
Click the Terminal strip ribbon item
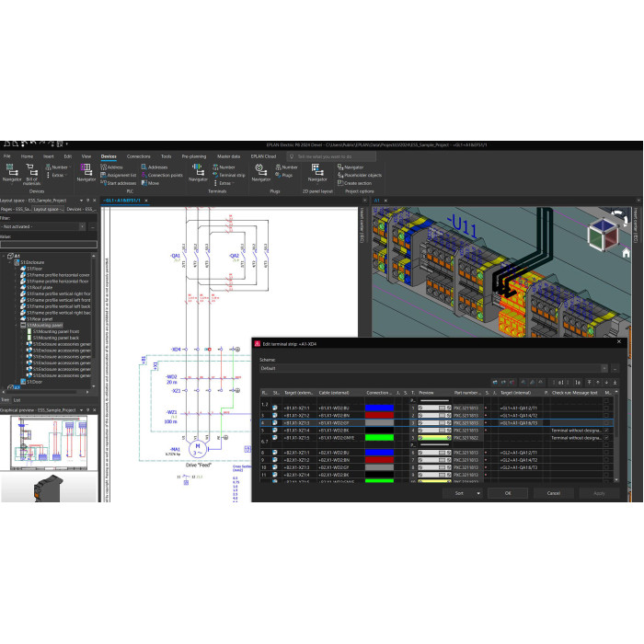pos(231,174)
